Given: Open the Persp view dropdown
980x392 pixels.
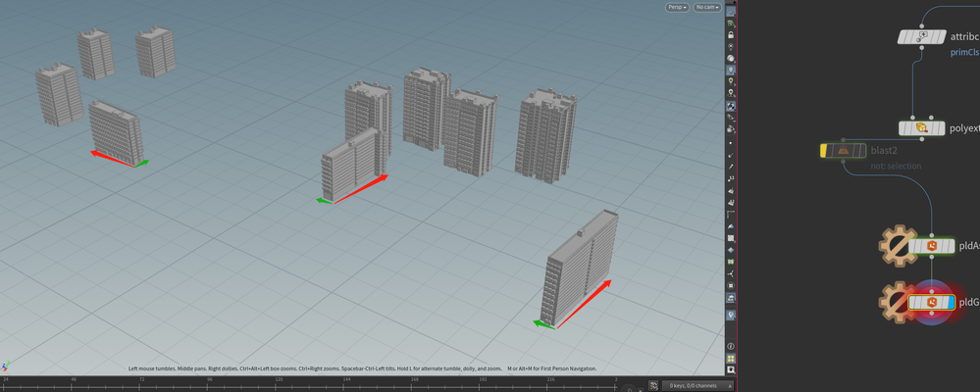Looking at the screenshot, I should pyautogui.click(x=677, y=7).
